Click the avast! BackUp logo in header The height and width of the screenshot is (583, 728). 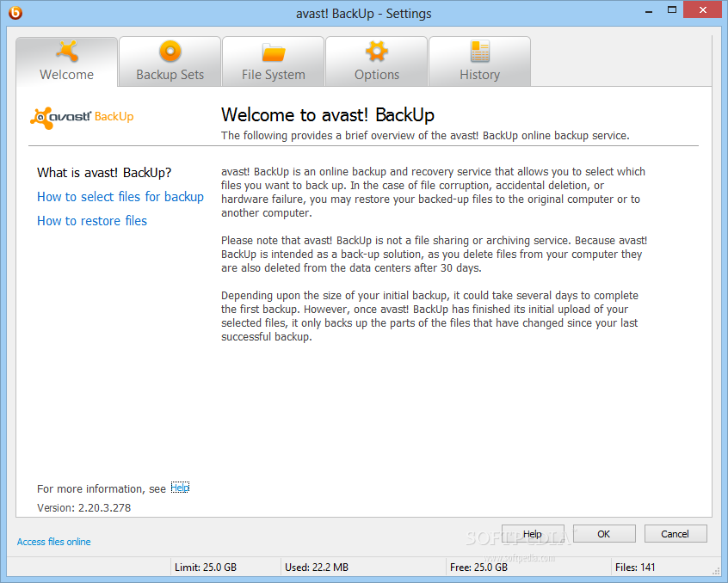pos(82,117)
